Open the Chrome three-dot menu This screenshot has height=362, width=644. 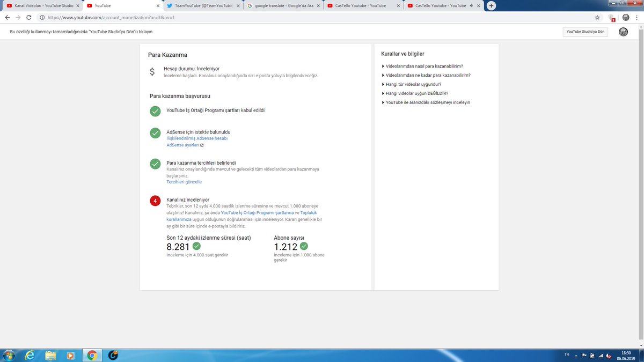(638, 17)
